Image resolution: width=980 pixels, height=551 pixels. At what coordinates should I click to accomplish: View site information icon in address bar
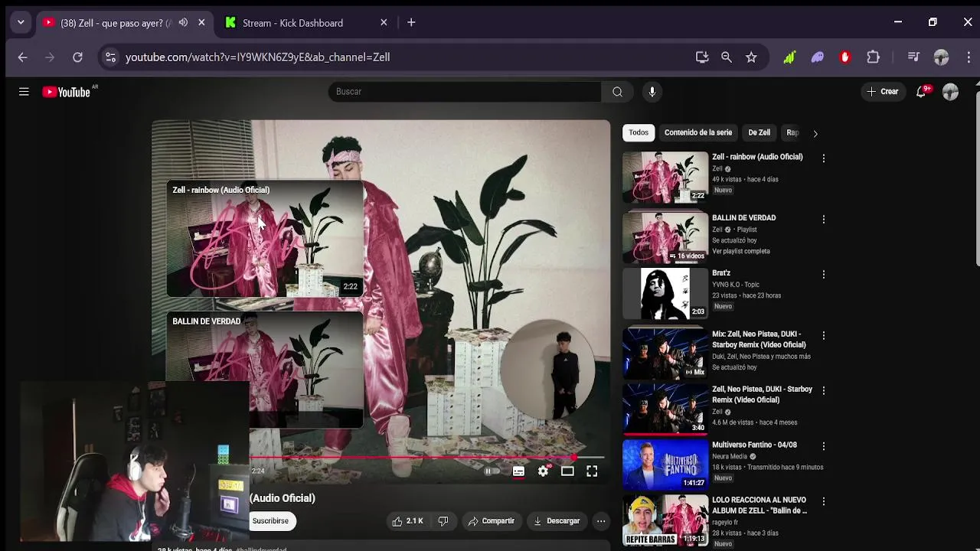(111, 57)
